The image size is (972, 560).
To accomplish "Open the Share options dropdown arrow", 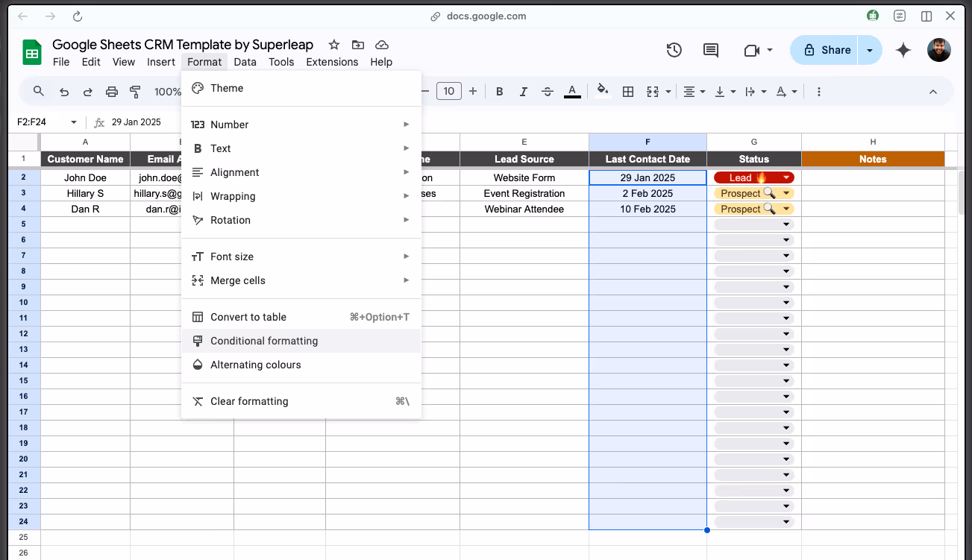I will [x=869, y=50].
